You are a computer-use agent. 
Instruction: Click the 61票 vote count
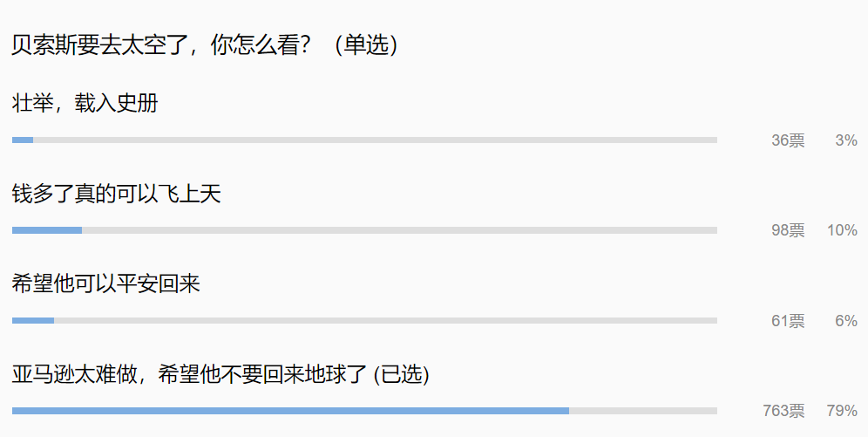tap(788, 322)
